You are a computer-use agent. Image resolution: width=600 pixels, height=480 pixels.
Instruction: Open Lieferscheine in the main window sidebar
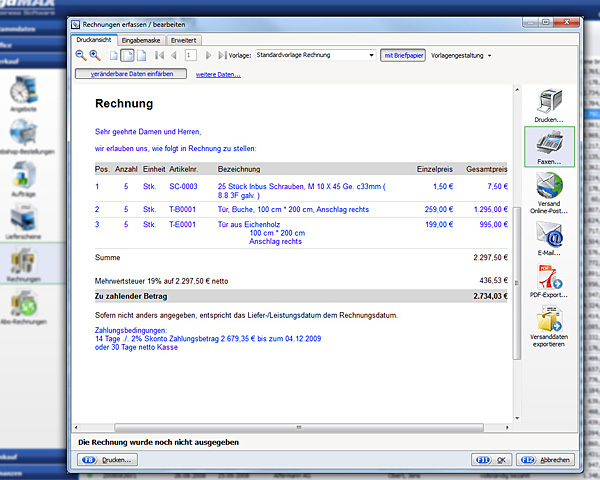coord(24,222)
